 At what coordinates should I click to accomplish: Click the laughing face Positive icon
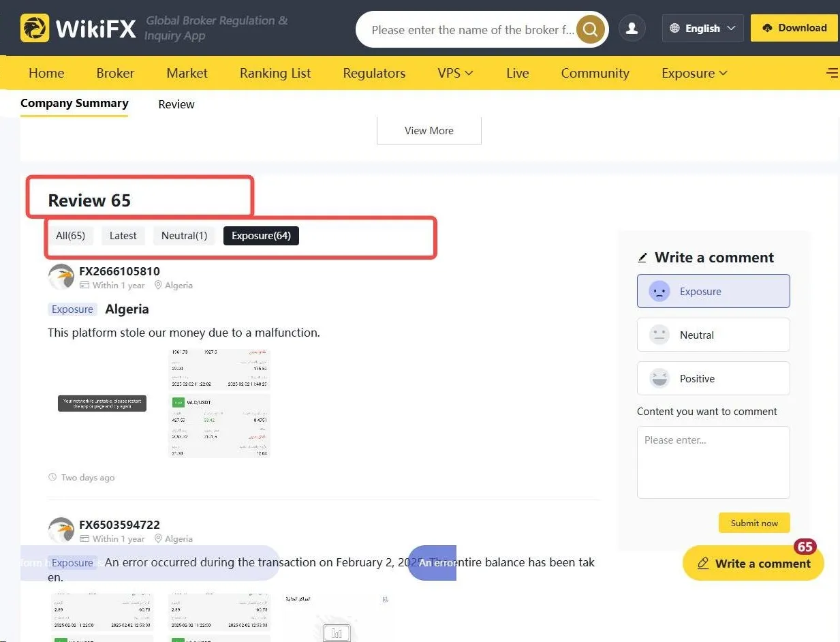point(659,378)
